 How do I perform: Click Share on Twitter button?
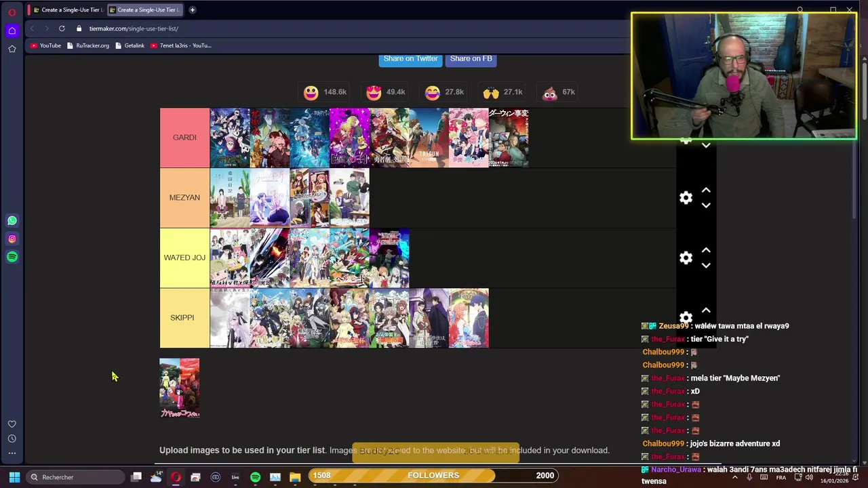point(410,59)
